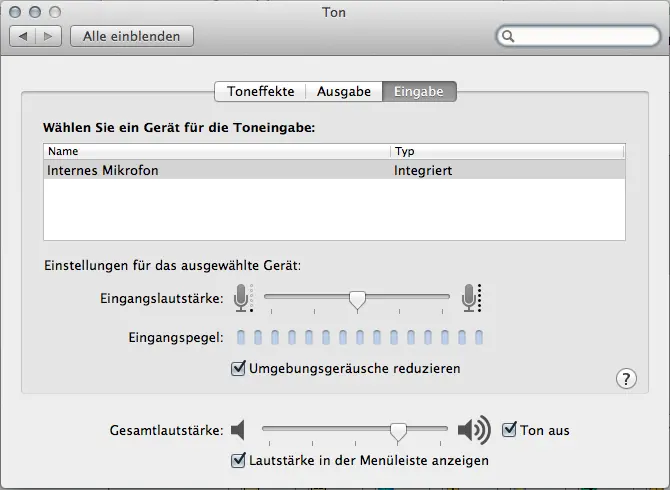This screenshot has height=490, width=670.
Task: Switch to the Ausgabe tab
Action: pyautogui.click(x=344, y=91)
